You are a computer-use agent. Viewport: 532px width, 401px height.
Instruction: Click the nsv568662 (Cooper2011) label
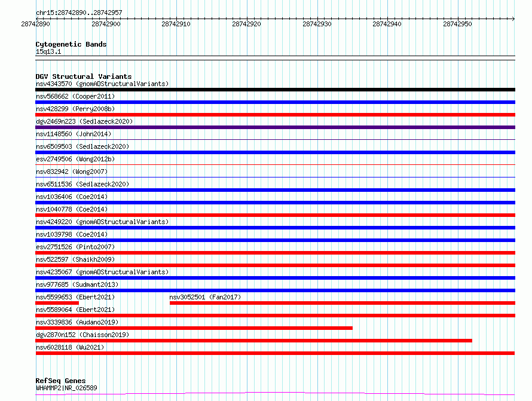point(75,96)
